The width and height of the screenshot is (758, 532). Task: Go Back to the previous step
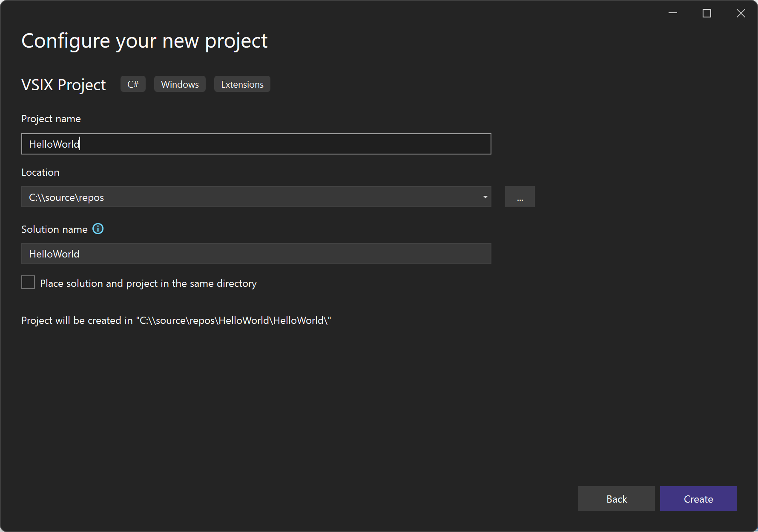click(617, 498)
